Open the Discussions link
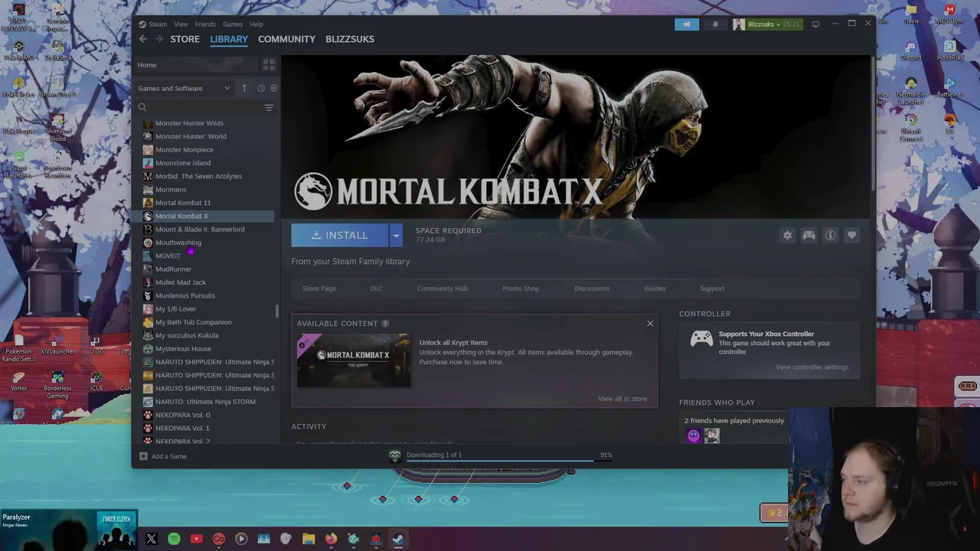The image size is (980, 551). [592, 289]
